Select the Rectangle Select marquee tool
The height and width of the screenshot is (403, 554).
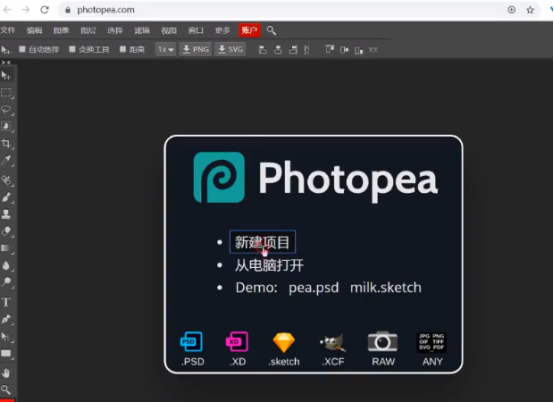coord(6,93)
